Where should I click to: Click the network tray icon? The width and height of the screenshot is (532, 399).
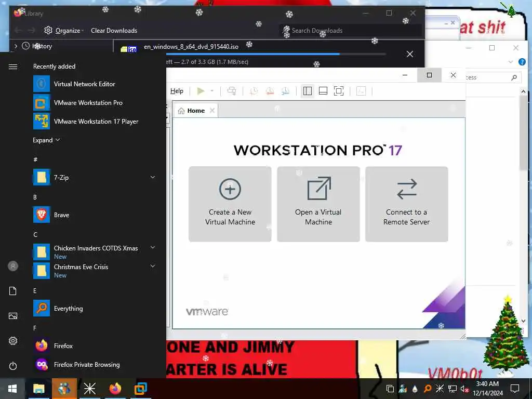(x=453, y=389)
